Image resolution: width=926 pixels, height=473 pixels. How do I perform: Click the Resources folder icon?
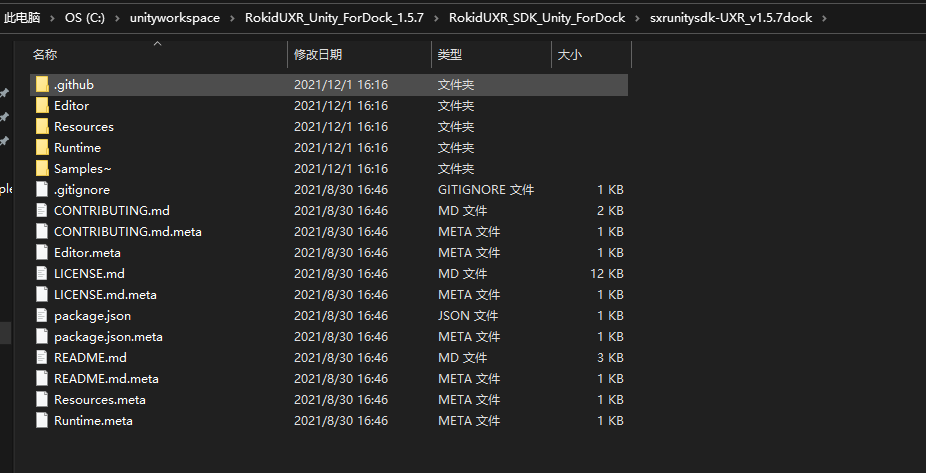[41, 126]
